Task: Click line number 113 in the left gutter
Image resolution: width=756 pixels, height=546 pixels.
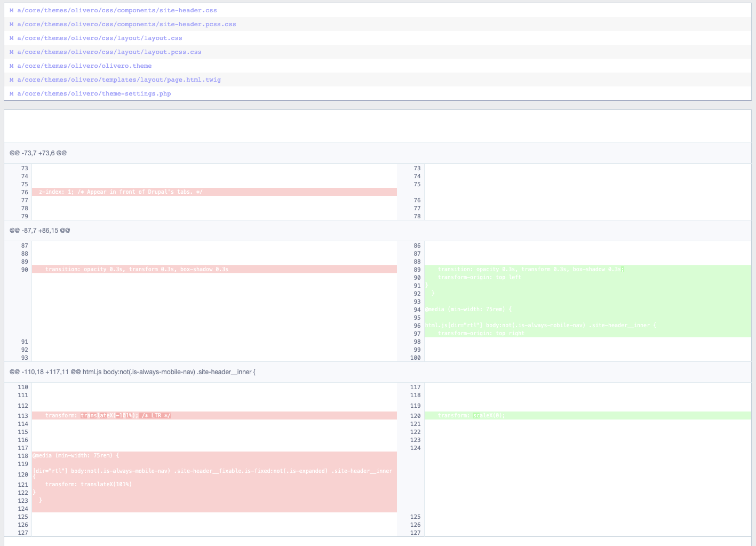Action: (23, 416)
